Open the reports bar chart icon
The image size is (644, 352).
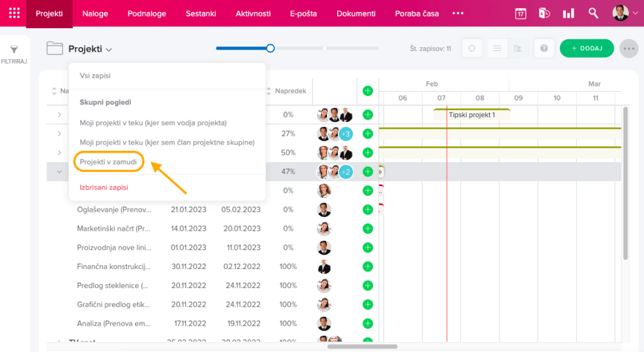(x=569, y=13)
